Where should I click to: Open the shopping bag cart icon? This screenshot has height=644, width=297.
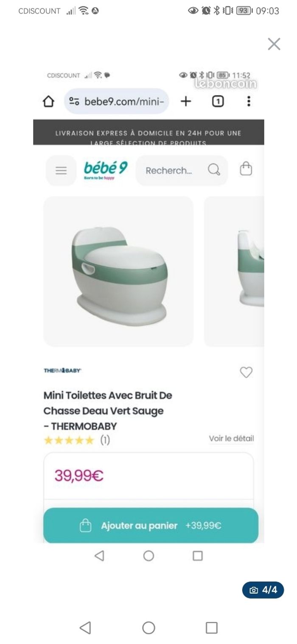pyautogui.click(x=246, y=170)
